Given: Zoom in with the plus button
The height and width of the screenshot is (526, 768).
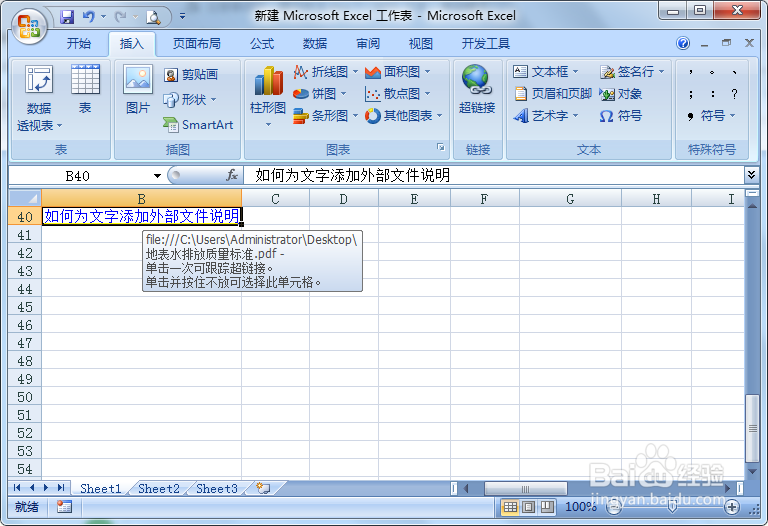Looking at the screenshot, I should pos(732,507).
